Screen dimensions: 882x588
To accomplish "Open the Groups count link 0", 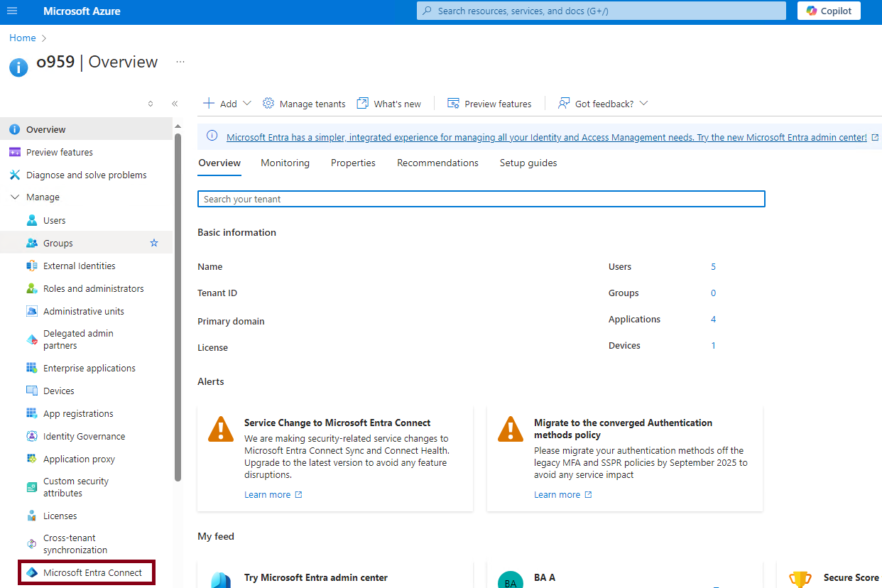I will 714,293.
